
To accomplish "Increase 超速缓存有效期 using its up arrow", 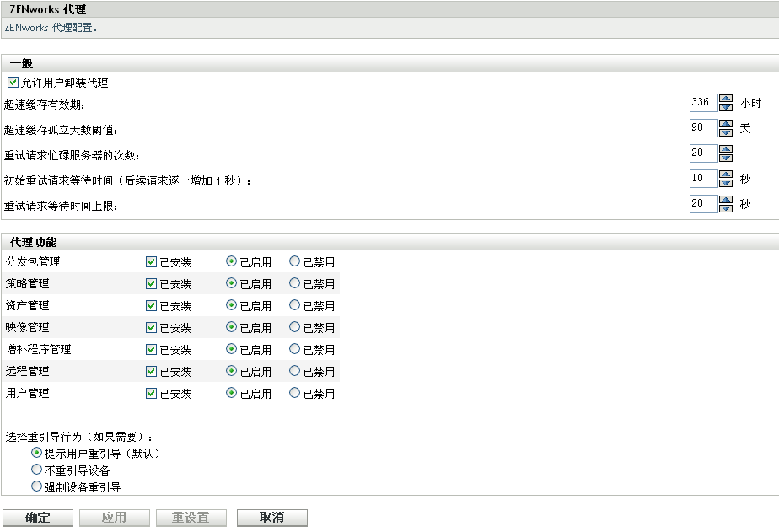I will click(x=725, y=99).
